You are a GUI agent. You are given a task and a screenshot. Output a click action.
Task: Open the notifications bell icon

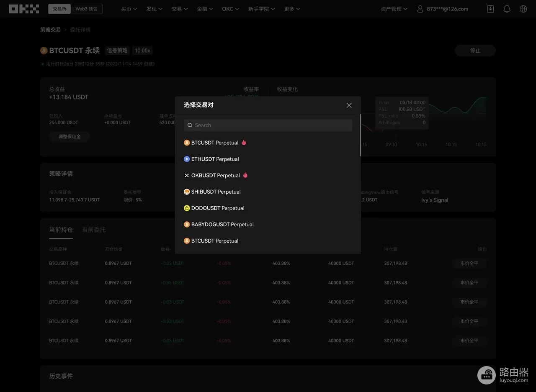[x=507, y=9]
